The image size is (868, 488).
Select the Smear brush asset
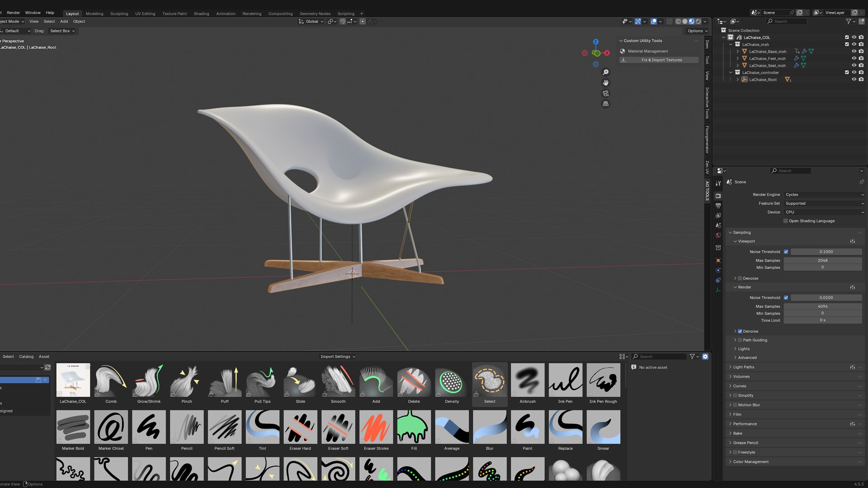[x=603, y=431]
